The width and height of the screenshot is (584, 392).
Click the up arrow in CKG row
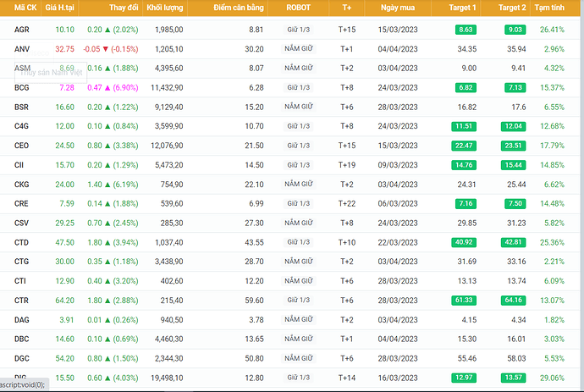click(x=107, y=184)
